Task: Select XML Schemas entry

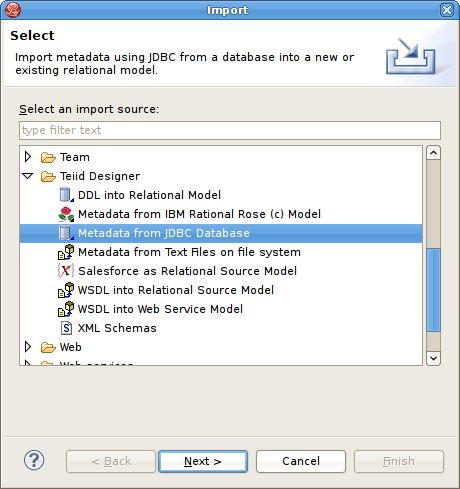Action: pyautogui.click(x=117, y=328)
